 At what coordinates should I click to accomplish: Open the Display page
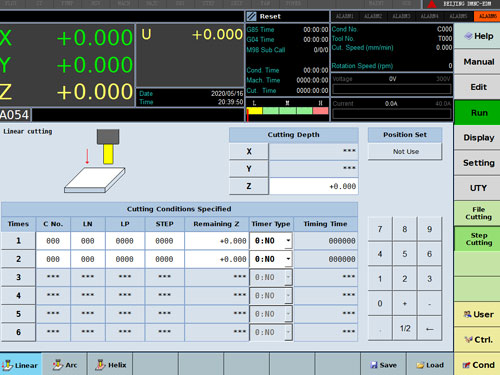[477, 138]
